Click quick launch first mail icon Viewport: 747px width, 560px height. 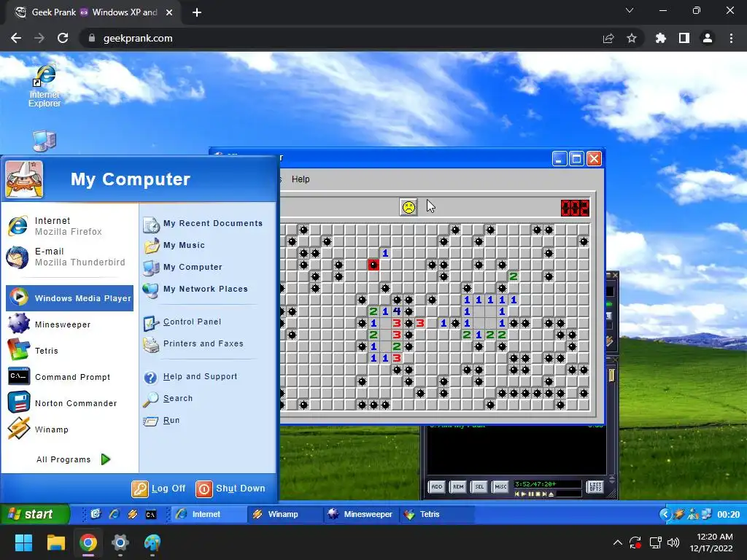[x=96, y=514]
